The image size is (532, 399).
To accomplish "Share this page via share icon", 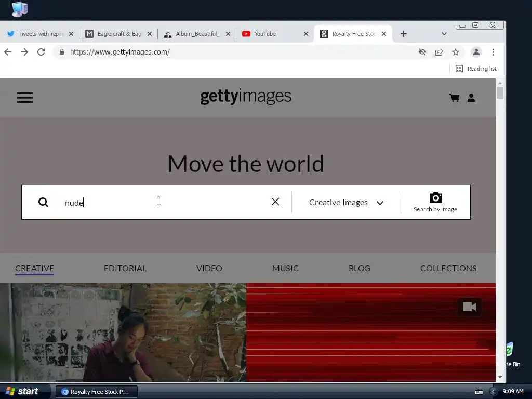I will [x=439, y=52].
